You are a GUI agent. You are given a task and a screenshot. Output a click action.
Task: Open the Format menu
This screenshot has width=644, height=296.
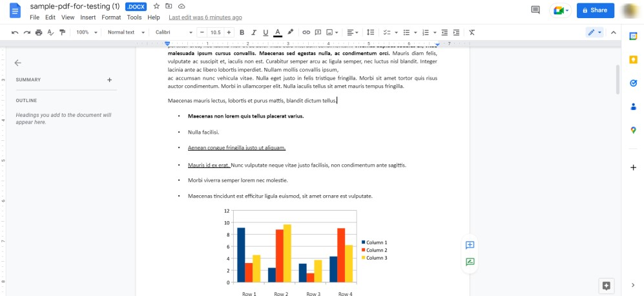point(111,17)
